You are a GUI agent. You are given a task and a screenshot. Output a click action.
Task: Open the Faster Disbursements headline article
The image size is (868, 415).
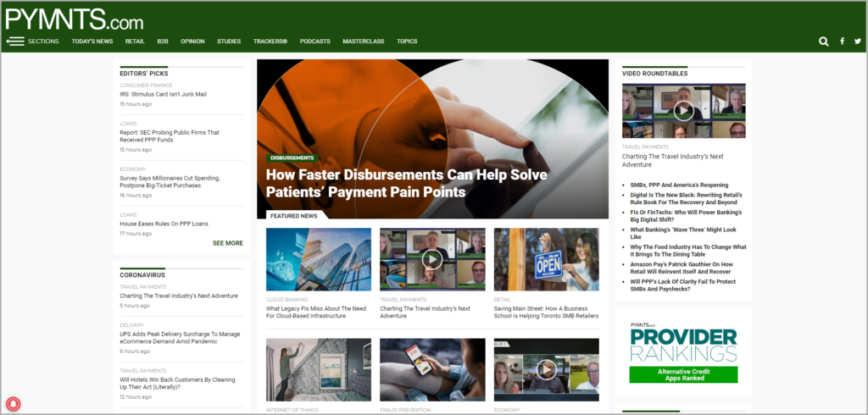406,183
